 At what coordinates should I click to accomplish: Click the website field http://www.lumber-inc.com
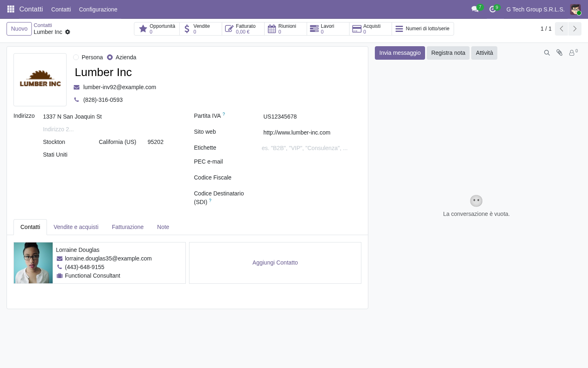pyautogui.click(x=312, y=132)
